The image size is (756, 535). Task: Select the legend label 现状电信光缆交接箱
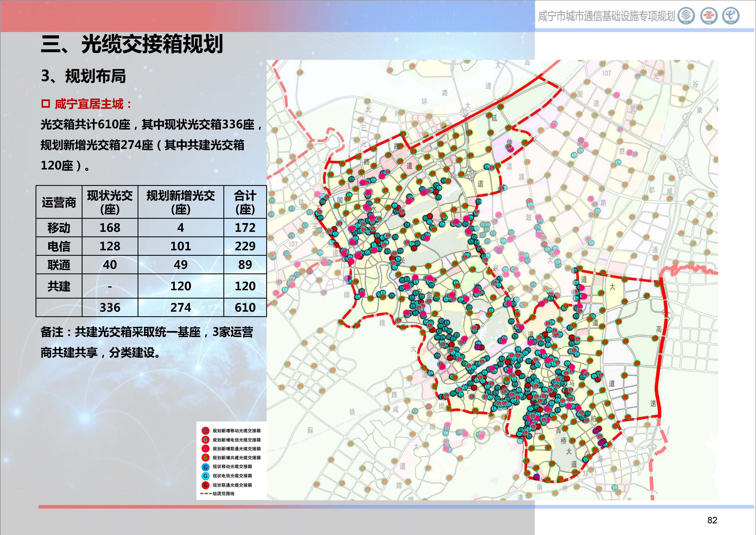pos(232,476)
